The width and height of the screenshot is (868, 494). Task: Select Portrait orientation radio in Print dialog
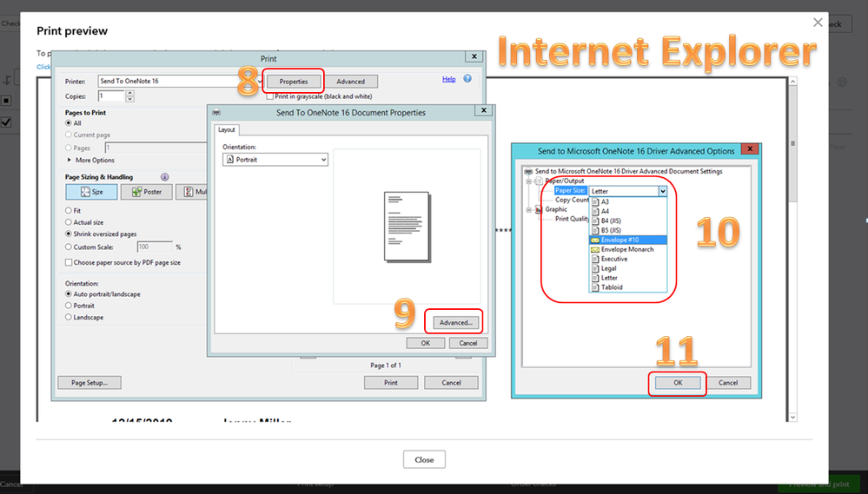[69, 306]
